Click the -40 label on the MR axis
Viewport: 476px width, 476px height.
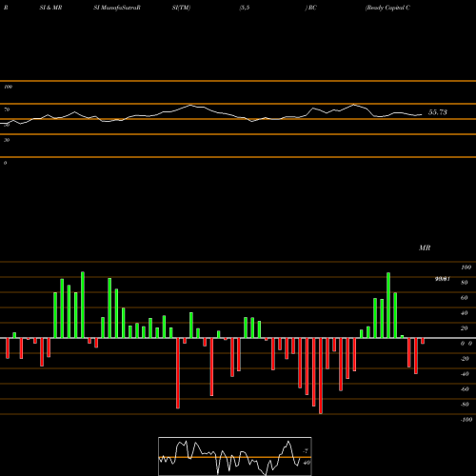[x=465, y=374]
